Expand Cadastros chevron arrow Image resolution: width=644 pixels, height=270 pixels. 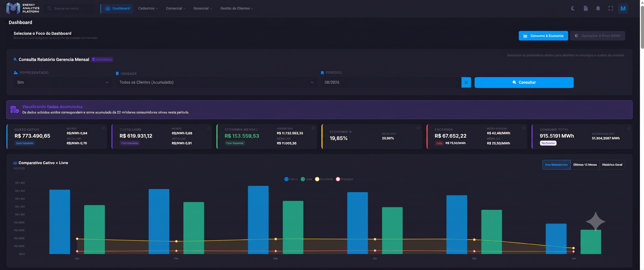pyautogui.click(x=157, y=8)
